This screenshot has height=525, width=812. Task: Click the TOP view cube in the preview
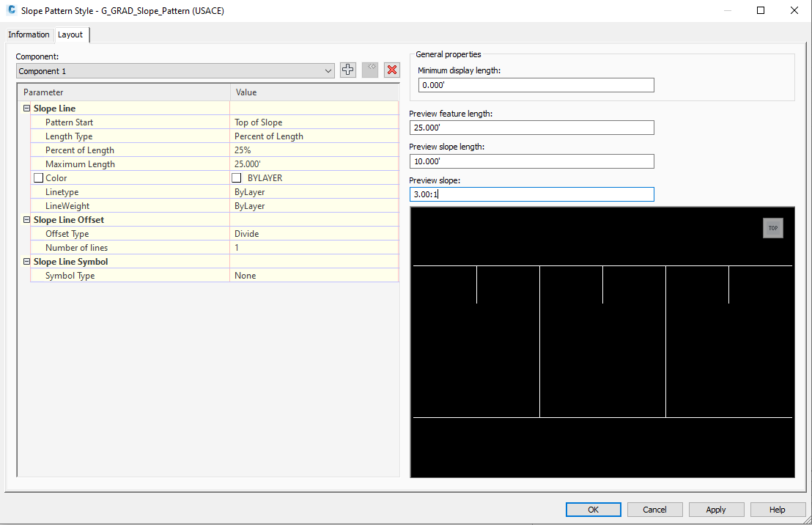773,228
